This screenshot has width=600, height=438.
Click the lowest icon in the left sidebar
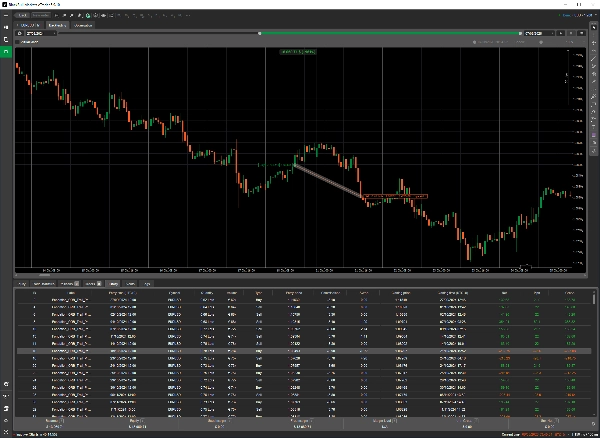(6, 432)
